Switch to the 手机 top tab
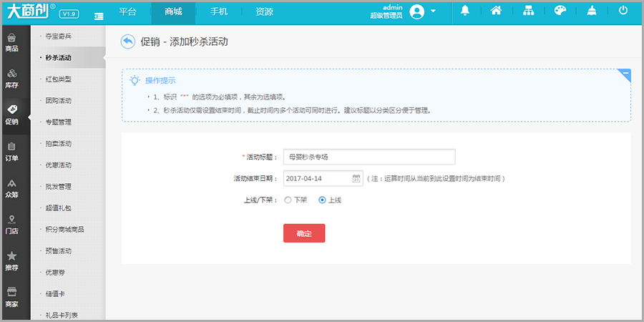 [219, 12]
